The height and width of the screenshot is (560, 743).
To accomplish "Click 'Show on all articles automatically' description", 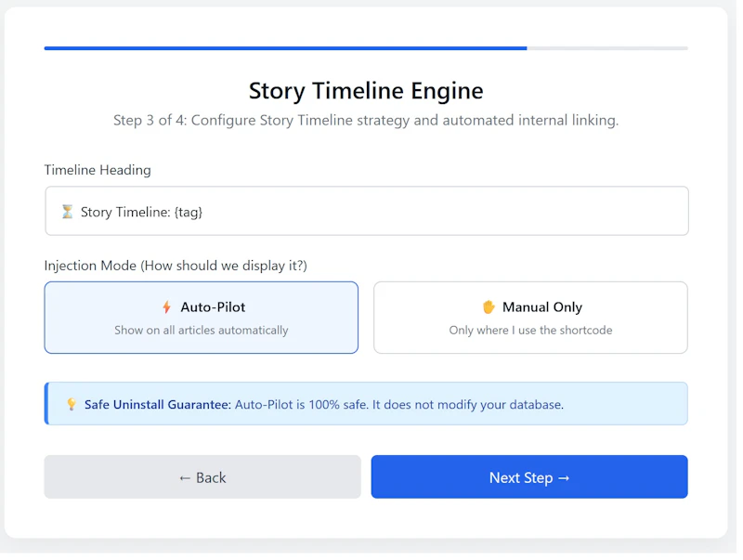I will click(201, 331).
